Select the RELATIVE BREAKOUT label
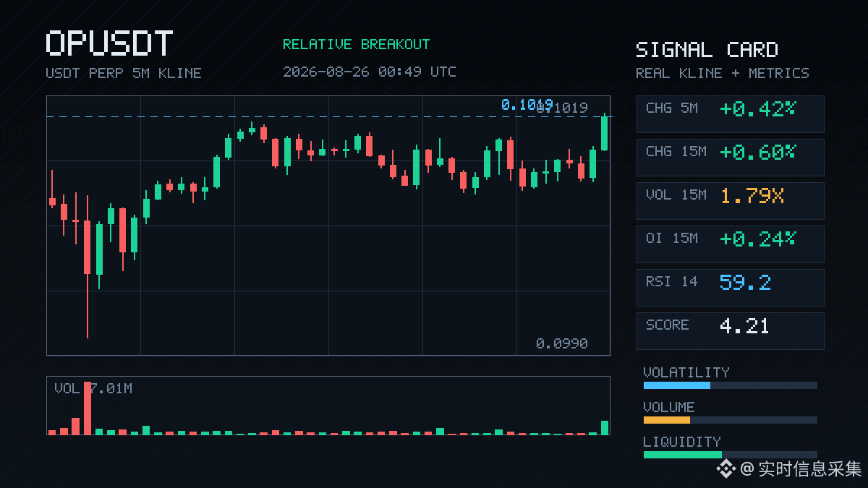 pyautogui.click(x=356, y=44)
